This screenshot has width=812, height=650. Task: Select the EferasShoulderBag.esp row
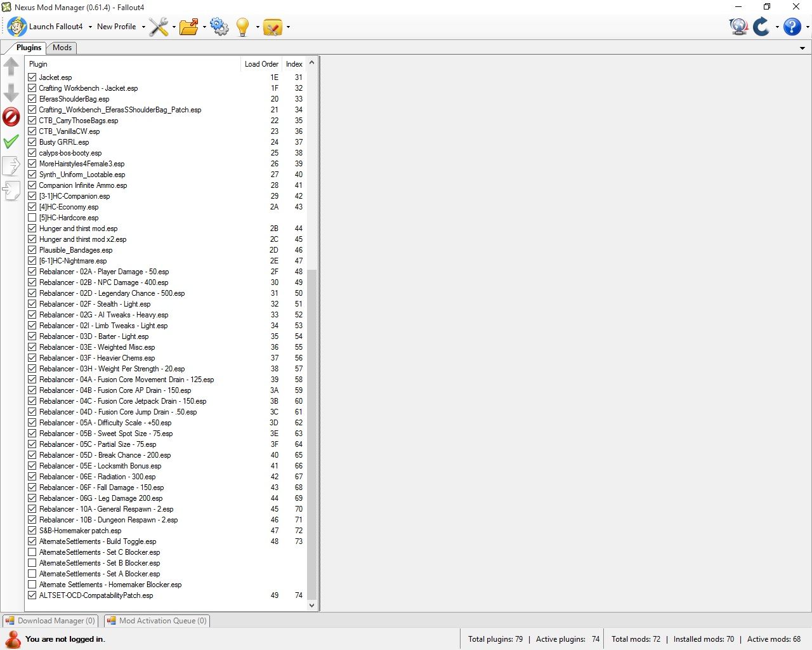(166, 99)
